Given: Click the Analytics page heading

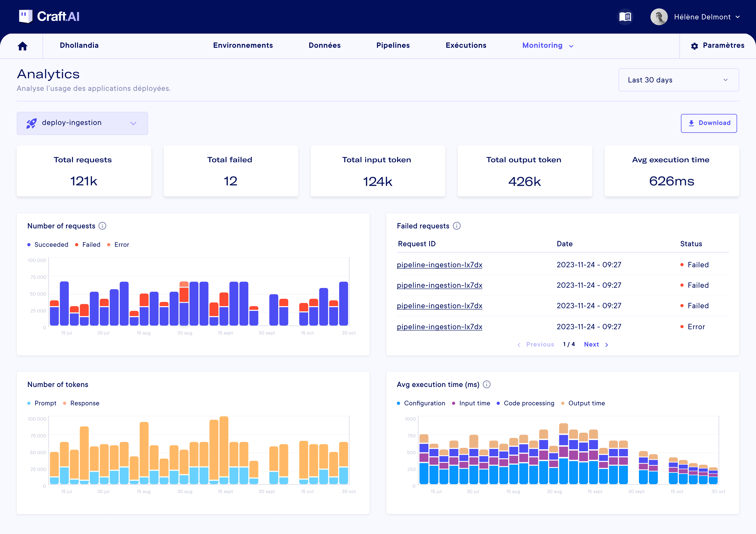Looking at the screenshot, I should tap(48, 74).
